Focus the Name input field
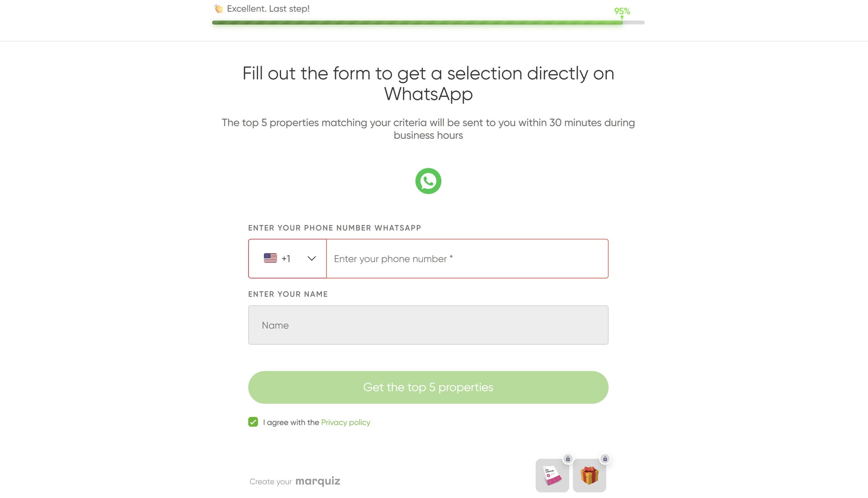Image resolution: width=868 pixels, height=498 pixels. (428, 325)
